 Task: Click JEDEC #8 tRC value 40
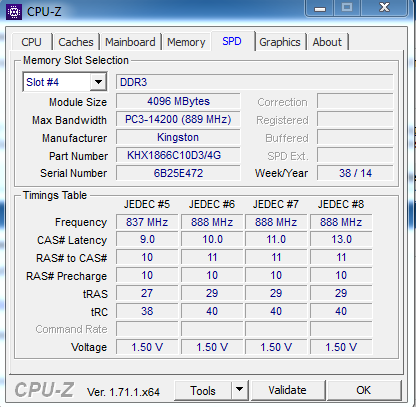coord(341,312)
